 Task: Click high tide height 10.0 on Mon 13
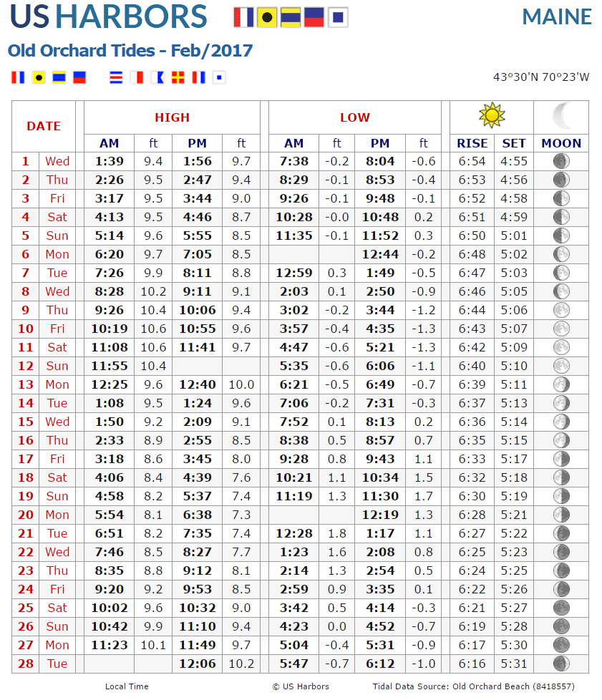tap(241, 384)
